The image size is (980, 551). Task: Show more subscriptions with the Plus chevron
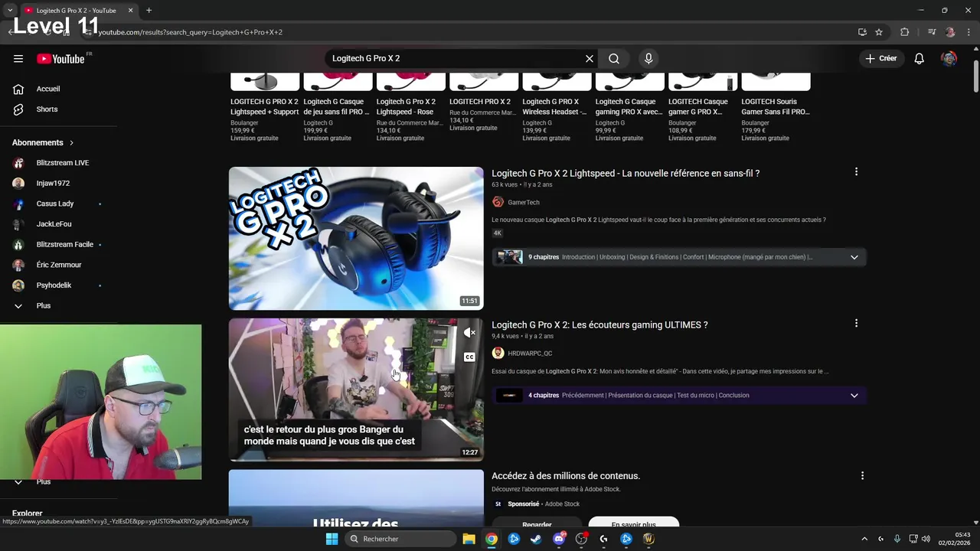coord(18,305)
